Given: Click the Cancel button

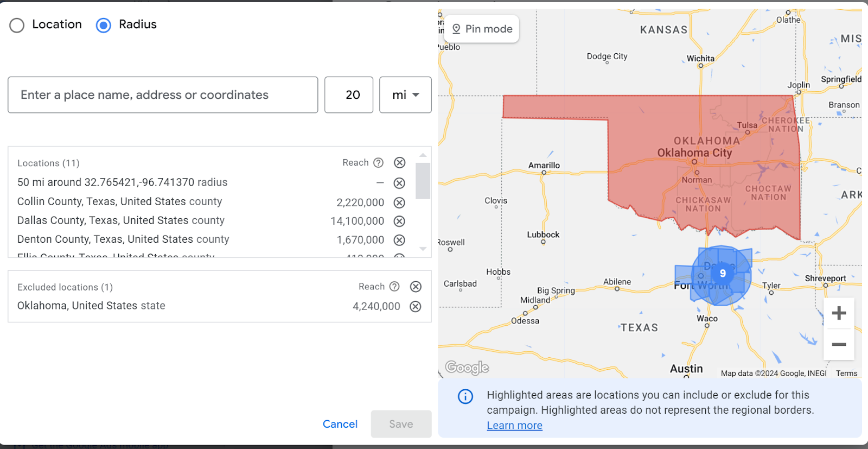Looking at the screenshot, I should (x=340, y=424).
